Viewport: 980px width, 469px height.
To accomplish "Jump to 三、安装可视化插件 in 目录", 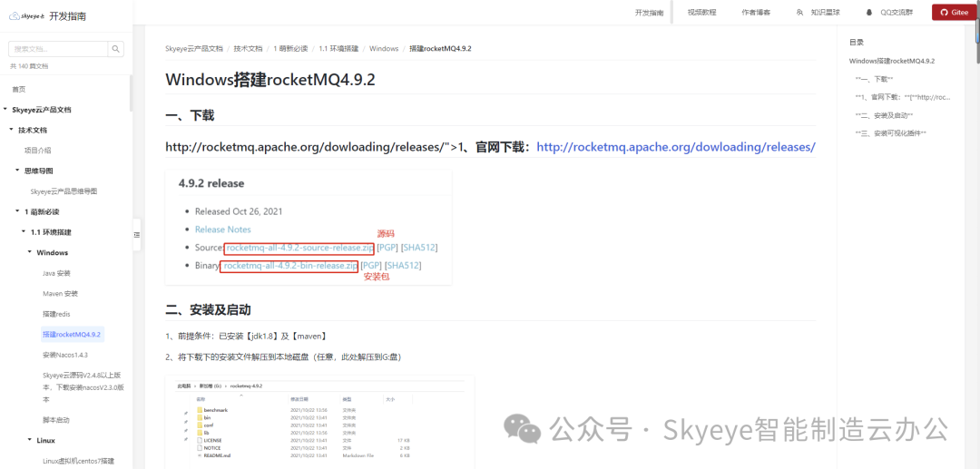I will click(890, 133).
